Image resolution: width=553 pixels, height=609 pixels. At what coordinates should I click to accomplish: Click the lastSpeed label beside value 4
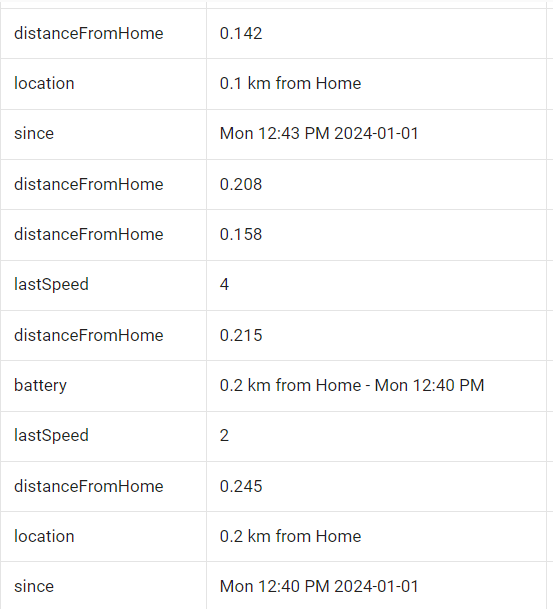pyautogui.click(x=51, y=284)
